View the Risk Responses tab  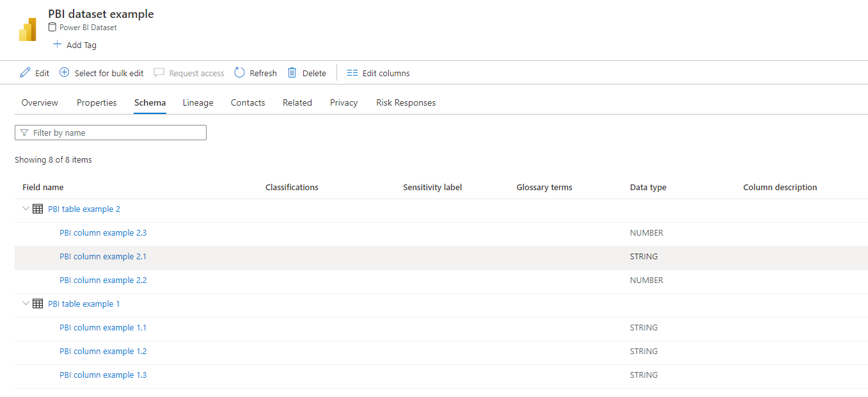(406, 102)
